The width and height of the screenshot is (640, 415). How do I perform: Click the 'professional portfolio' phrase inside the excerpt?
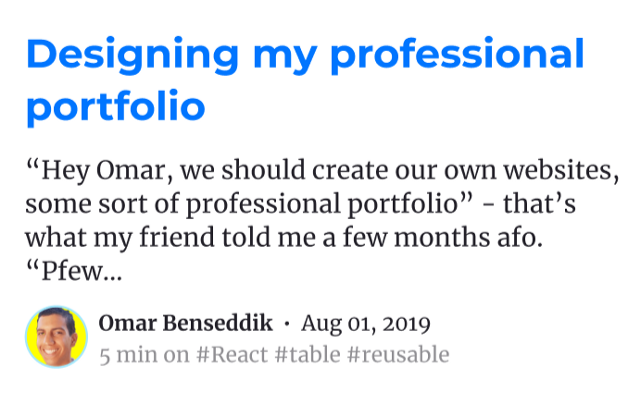pos(323,204)
